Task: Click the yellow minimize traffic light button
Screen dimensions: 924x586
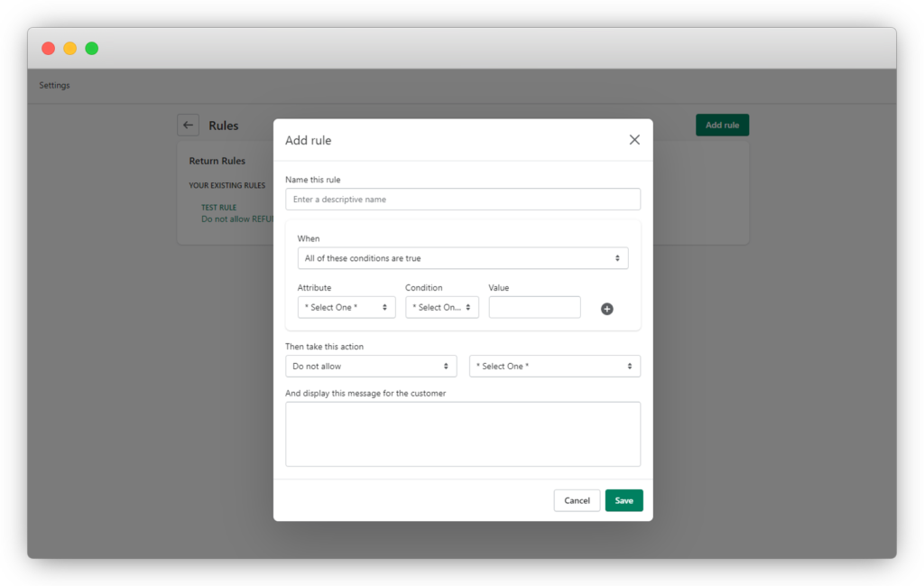Action: pos(69,48)
